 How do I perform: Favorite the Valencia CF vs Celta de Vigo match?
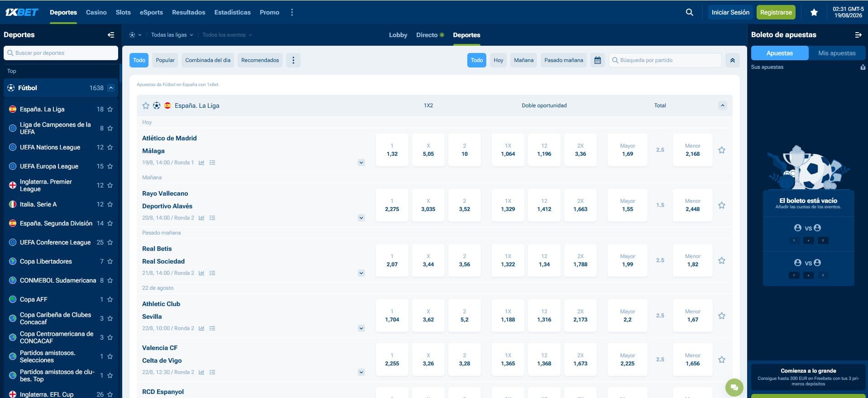[x=722, y=360]
